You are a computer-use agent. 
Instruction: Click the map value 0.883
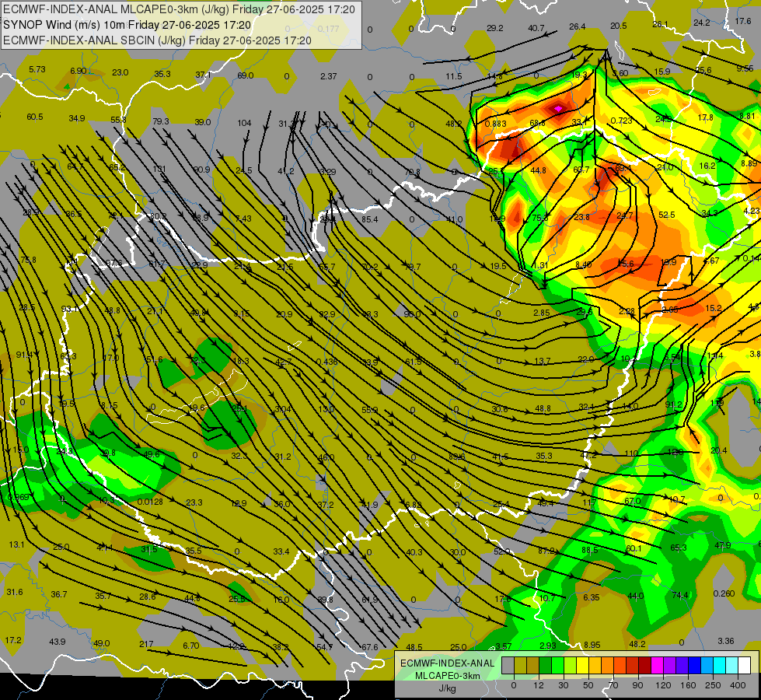(x=495, y=124)
